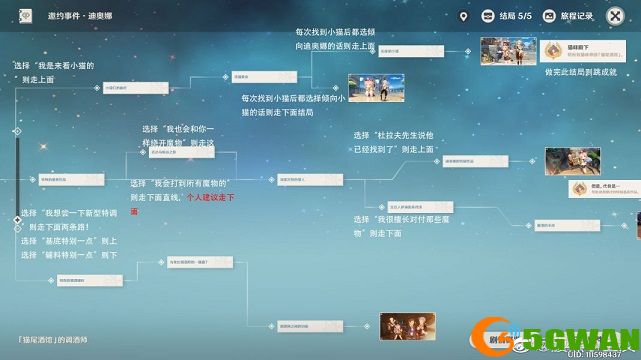Open the beach ending image with two characters

point(376,88)
